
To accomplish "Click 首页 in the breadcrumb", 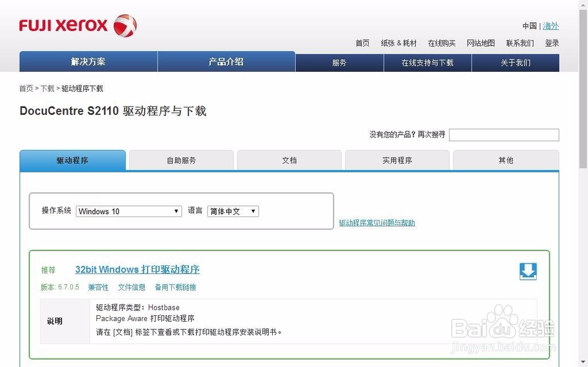I will (26, 89).
